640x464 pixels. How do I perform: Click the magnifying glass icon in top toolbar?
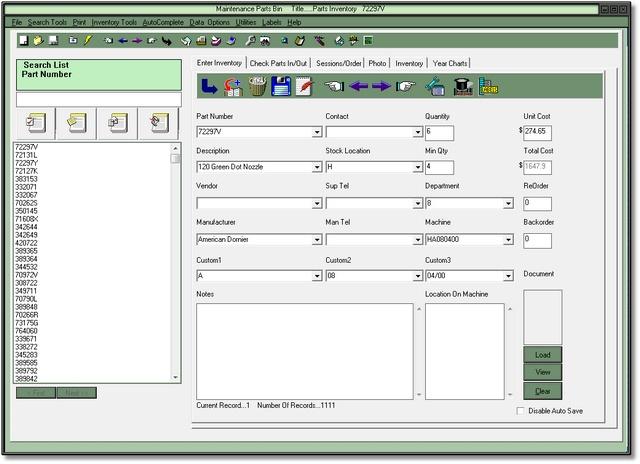250,40
